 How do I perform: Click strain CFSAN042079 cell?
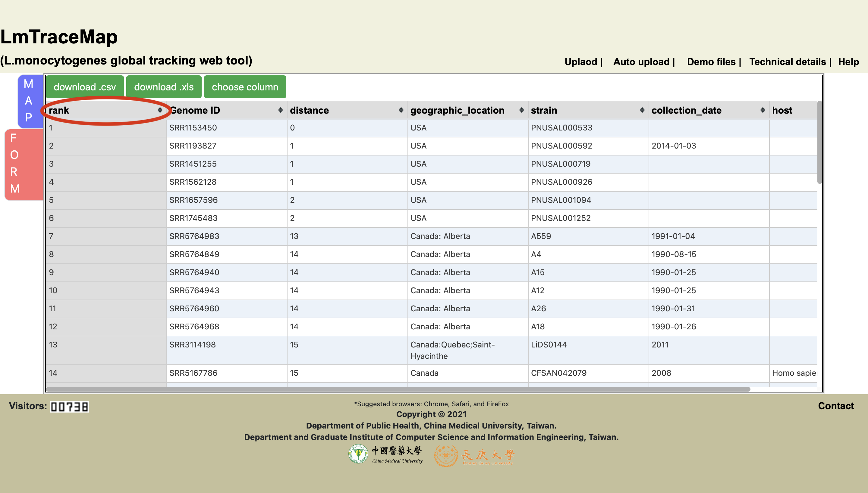coord(588,373)
